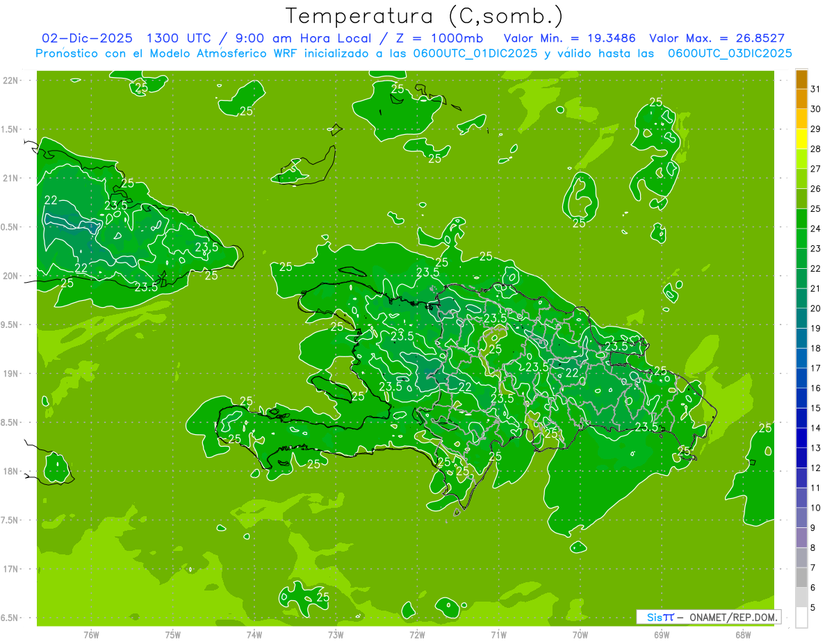Click the "8.5N" latitude axis label
Screen dimensions: 834x644
point(10,422)
